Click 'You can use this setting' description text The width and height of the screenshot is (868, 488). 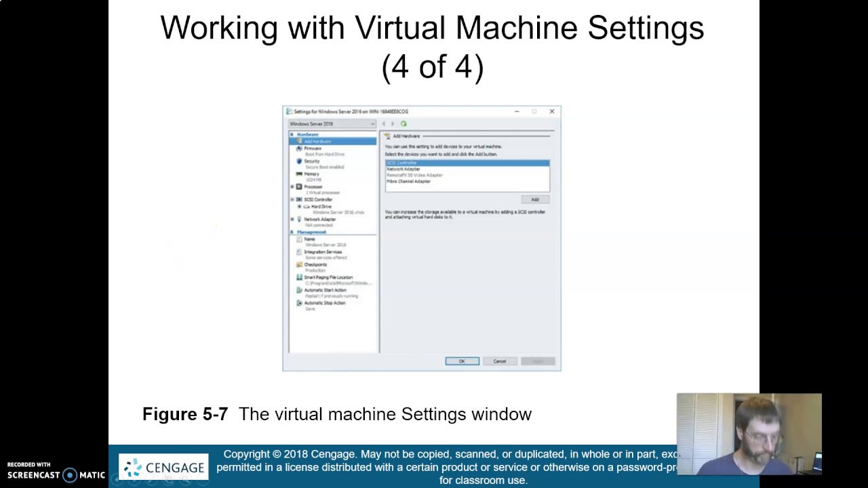[x=443, y=146]
